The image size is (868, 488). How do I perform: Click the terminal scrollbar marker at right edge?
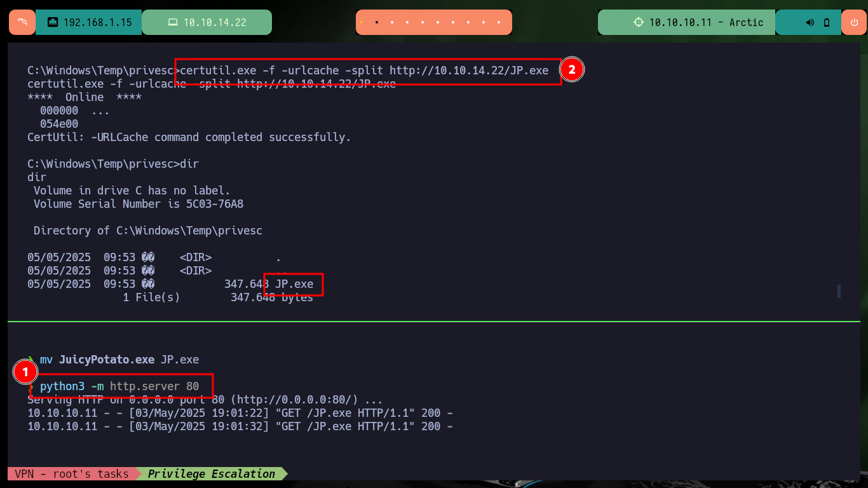(x=839, y=291)
